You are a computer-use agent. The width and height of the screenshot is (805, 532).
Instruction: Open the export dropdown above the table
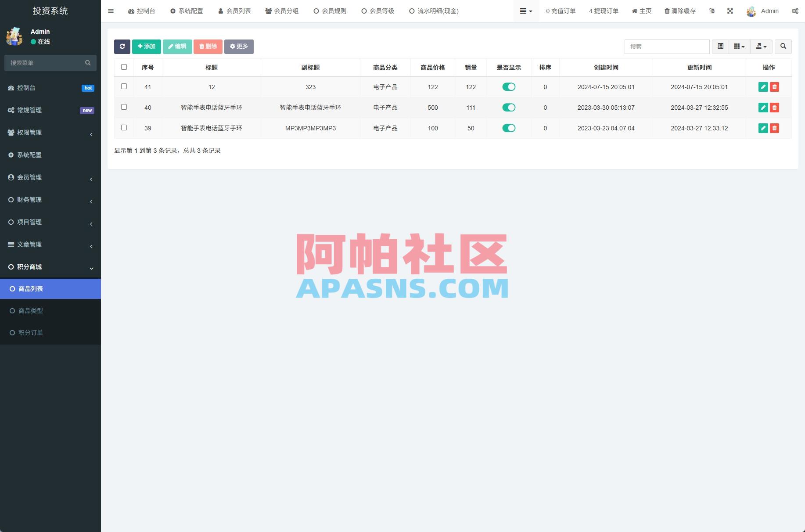[762, 47]
